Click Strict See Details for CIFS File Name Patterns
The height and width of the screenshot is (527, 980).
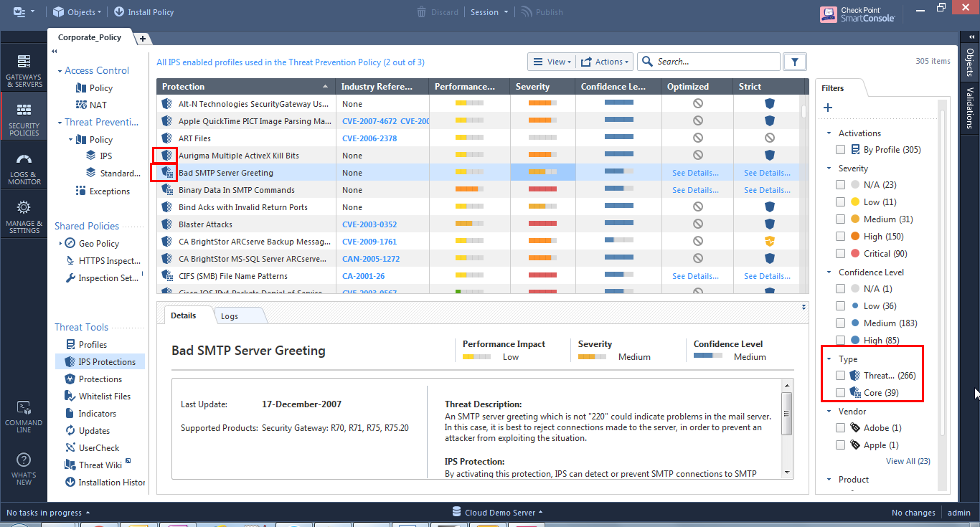pos(767,276)
